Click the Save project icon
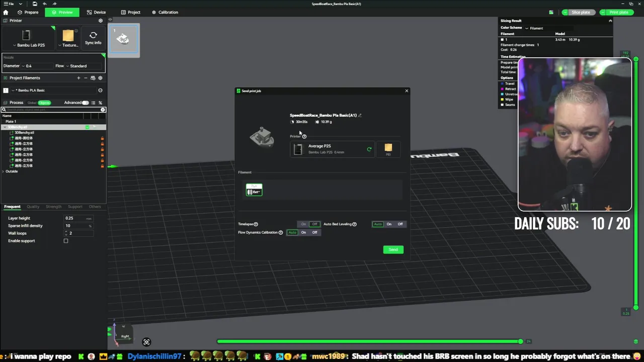 click(x=34, y=4)
